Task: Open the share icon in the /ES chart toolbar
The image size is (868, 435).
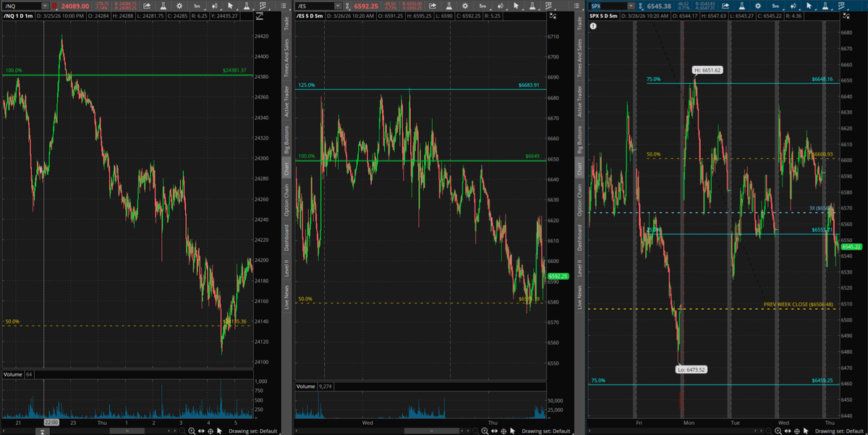Action: coord(433,6)
